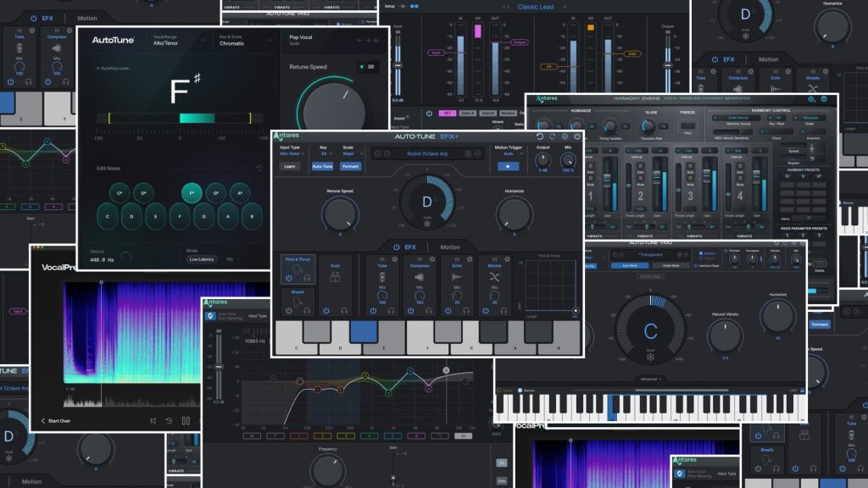Switch to Motion tab in central EFX+ window
868x488 pixels.
click(449, 247)
